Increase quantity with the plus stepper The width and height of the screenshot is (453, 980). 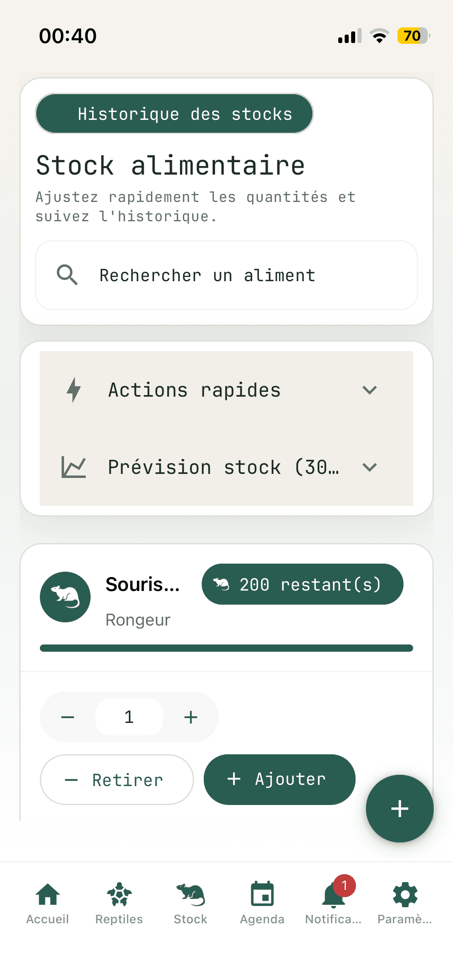coord(190,716)
